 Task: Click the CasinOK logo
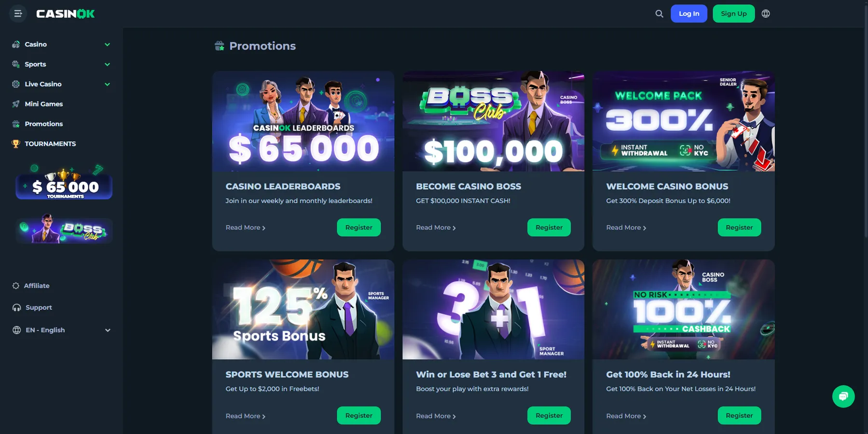pyautogui.click(x=66, y=14)
